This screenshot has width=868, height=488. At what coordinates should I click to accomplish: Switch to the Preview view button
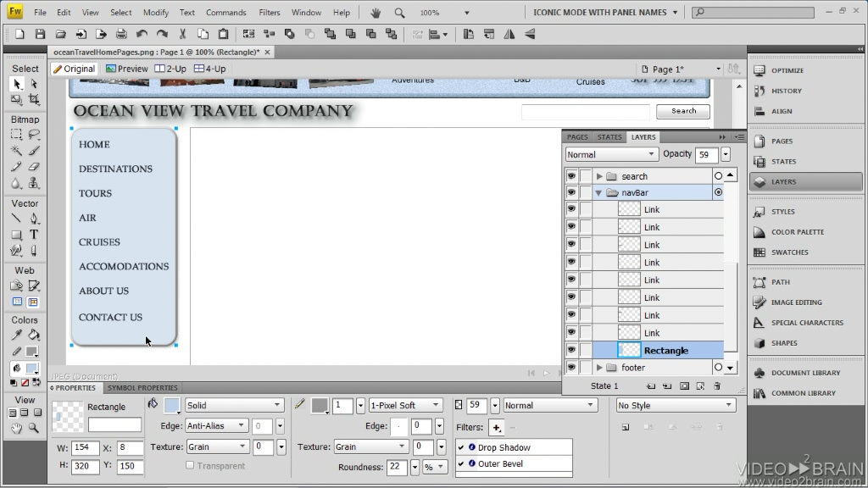click(127, 69)
